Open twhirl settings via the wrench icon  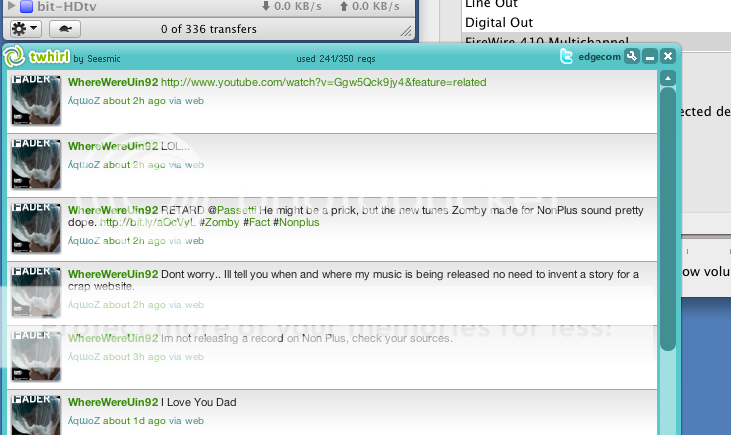[x=631, y=56]
